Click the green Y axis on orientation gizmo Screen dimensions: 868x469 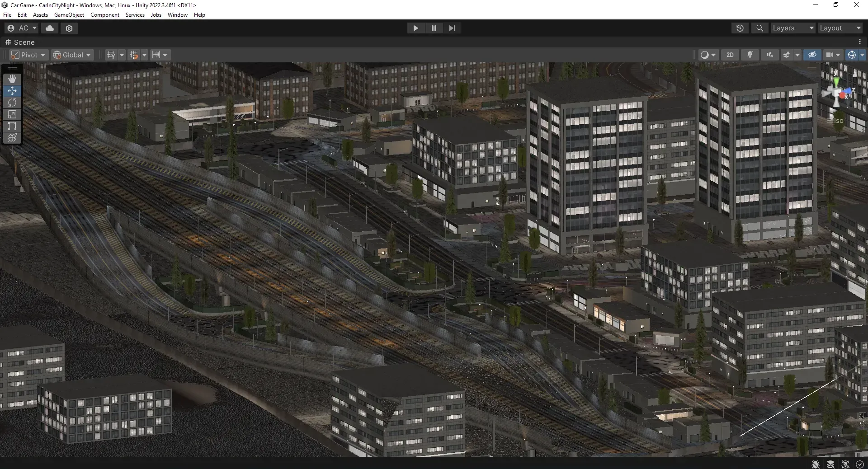coord(836,81)
